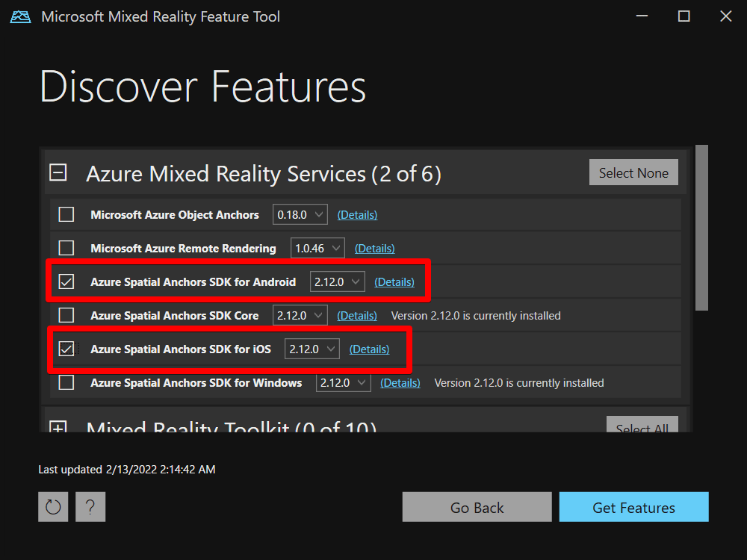Open Remote Rendering version 1.0.46 dropdown
This screenshot has height=560, width=747.
[317, 248]
